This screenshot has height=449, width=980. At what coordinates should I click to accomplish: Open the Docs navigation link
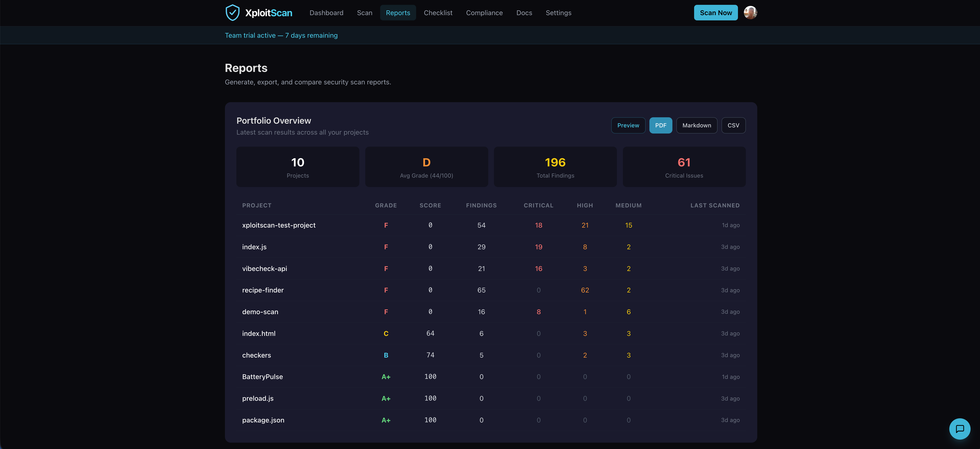click(x=524, y=13)
